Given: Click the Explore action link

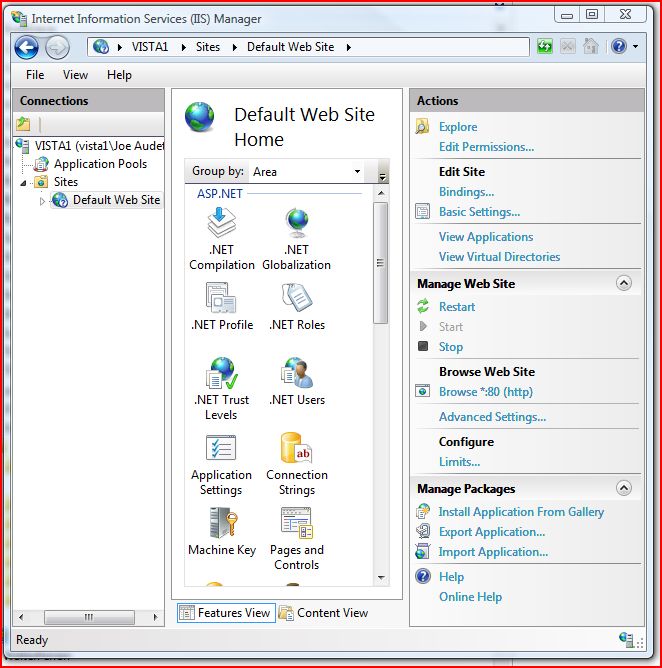Looking at the screenshot, I should pos(458,127).
